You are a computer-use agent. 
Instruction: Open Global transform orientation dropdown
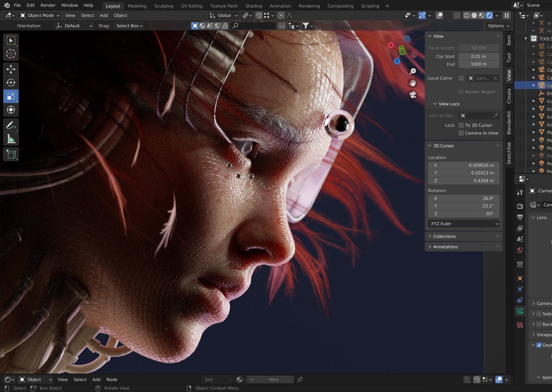tap(224, 15)
